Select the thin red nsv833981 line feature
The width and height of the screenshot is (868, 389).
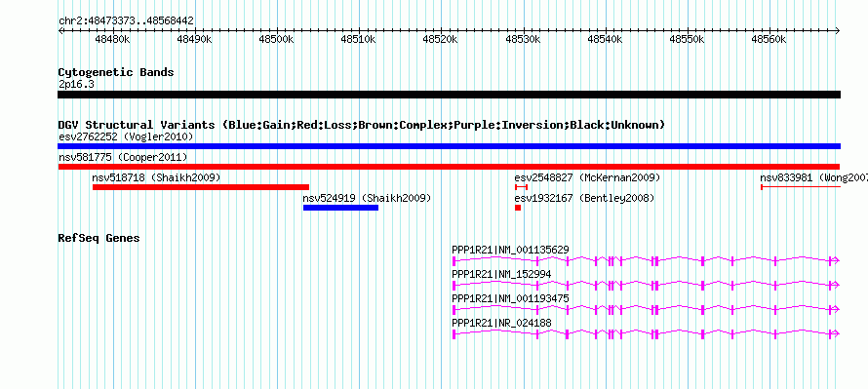[x=801, y=187]
